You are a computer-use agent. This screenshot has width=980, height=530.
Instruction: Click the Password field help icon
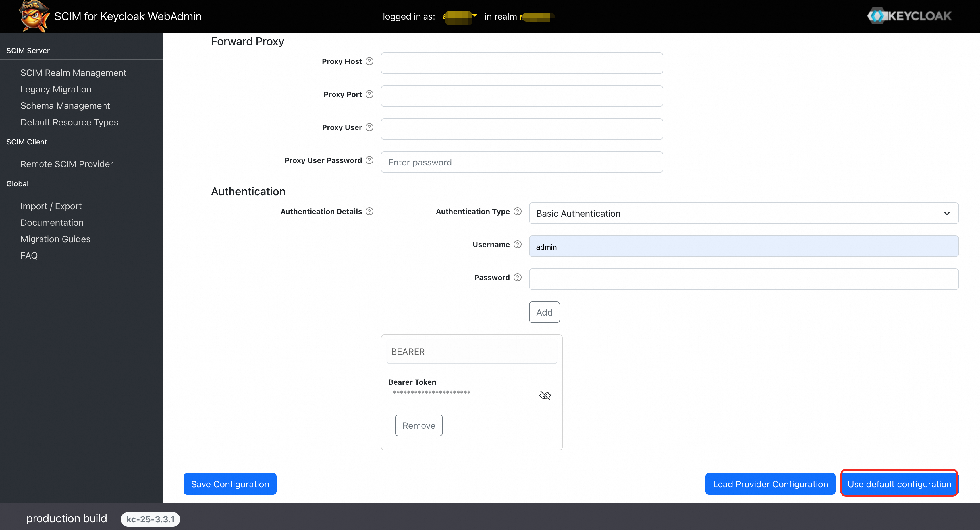(517, 277)
